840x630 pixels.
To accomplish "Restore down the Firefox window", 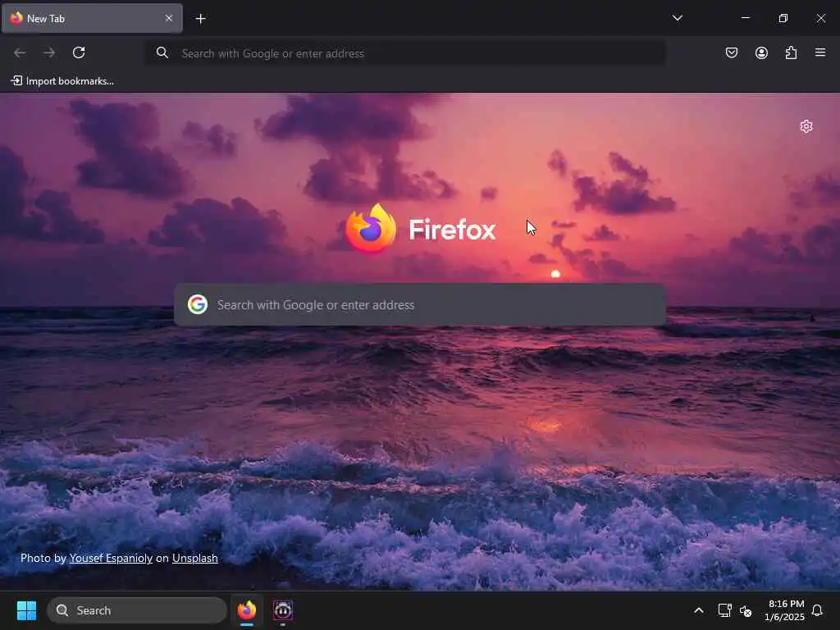I will pyautogui.click(x=783, y=18).
